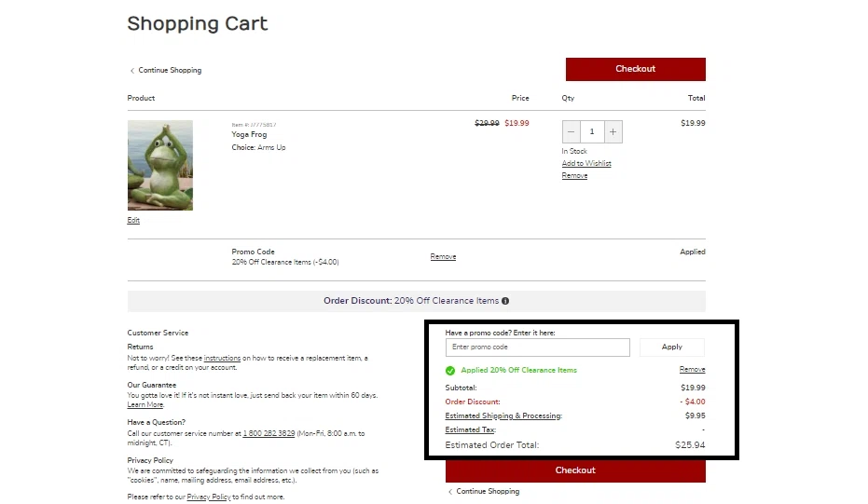Remove the applied 20% Off Clearance discount
Screen dimensions: 868x504
[x=692, y=370]
